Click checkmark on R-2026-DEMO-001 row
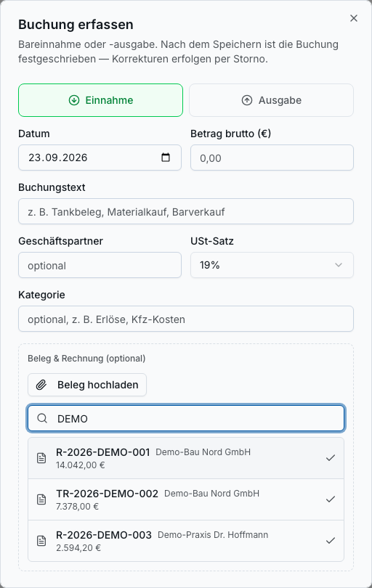 (331, 458)
